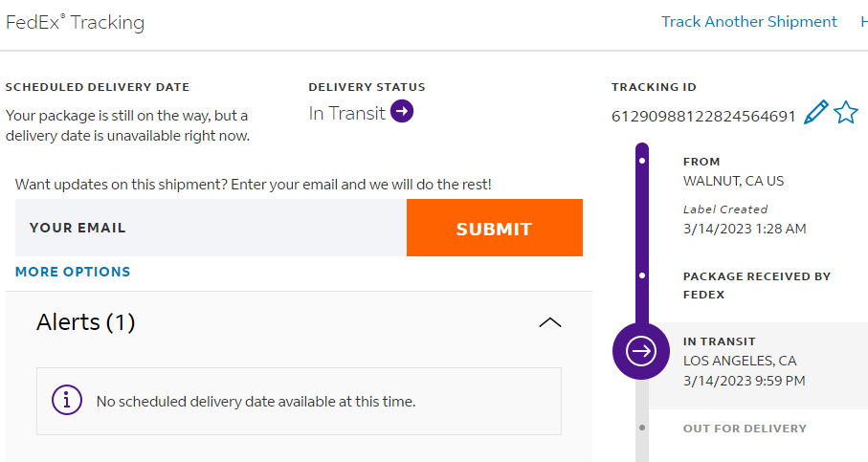Click the Your Email input field
Screen dimensions: 868x462
tap(211, 228)
